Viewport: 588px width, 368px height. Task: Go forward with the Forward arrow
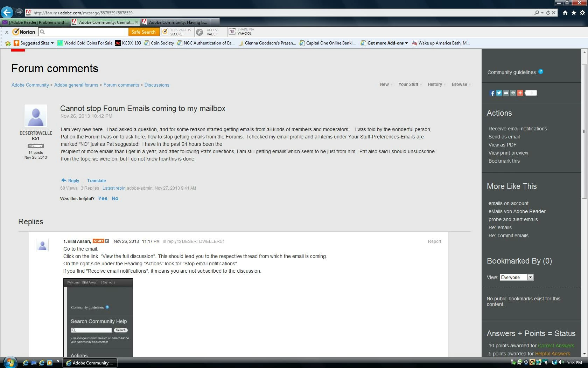tap(19, 13)
